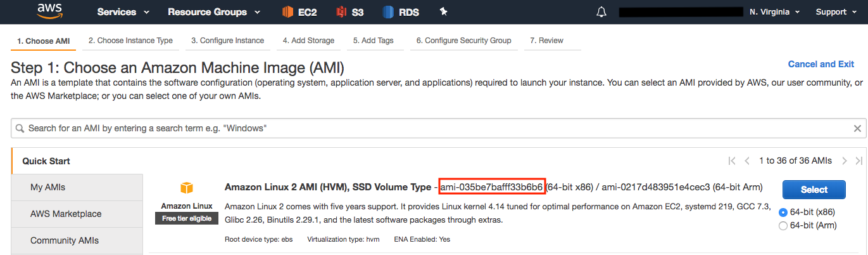Click the Amazon Linux box icon
The image size is (868, 255).
tap(186, 188)
